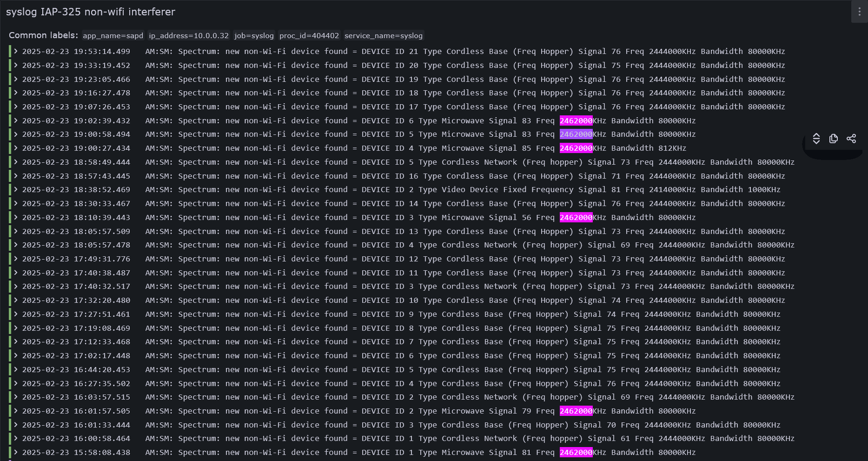Click the show context arrows icon
Viewport: 868px width, 461px height.
pyautogui.click(x=816, y=139)
